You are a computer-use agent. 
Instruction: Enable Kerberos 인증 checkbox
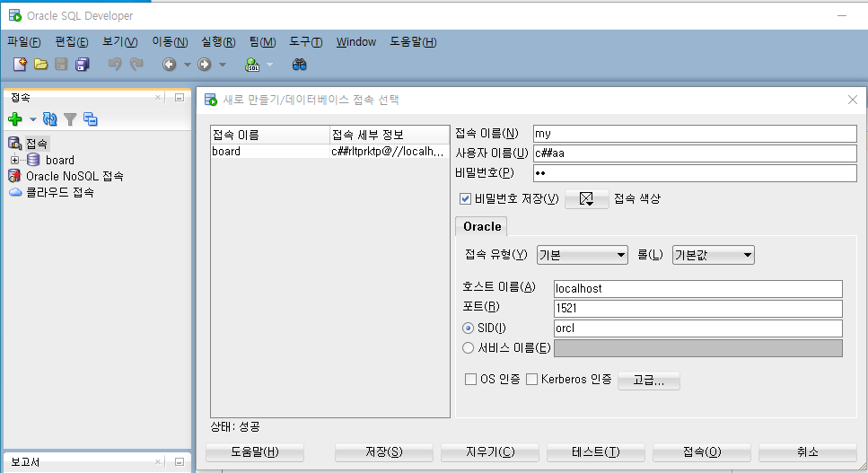[x=532, y=379]
